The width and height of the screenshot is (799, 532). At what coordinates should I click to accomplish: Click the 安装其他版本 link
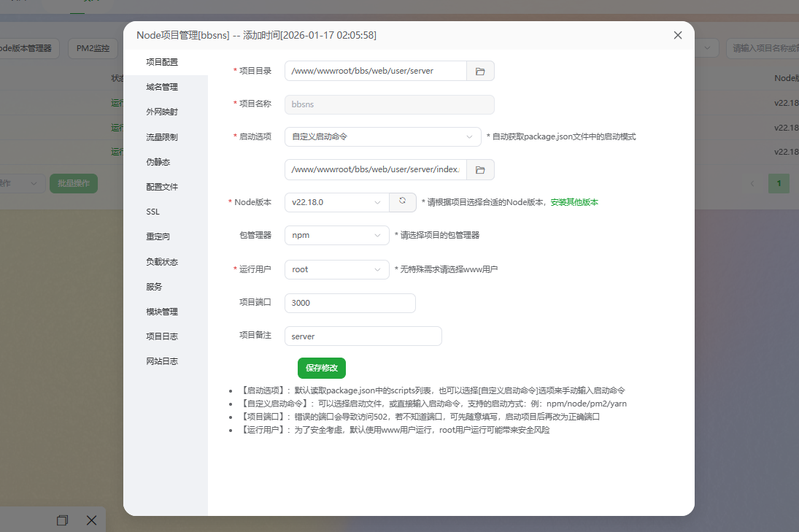[x=574, y=202]
